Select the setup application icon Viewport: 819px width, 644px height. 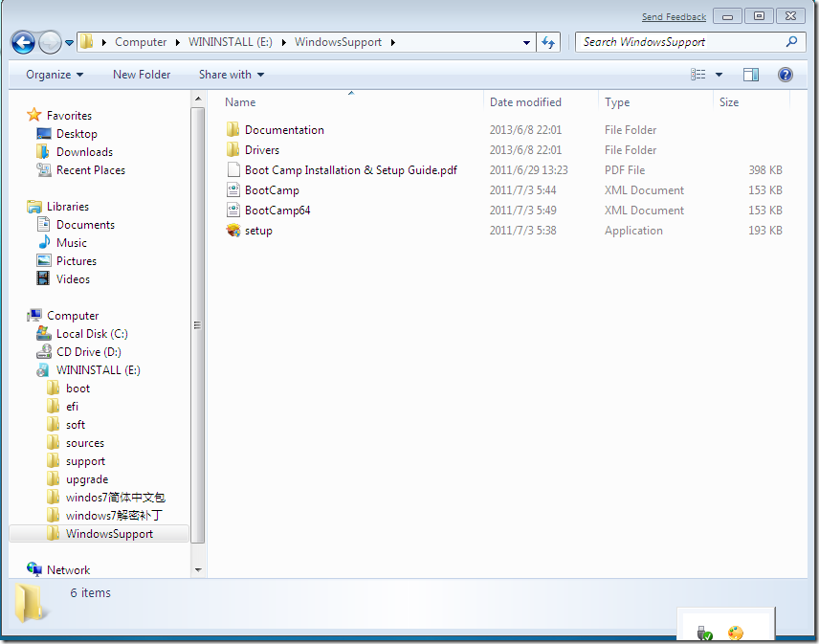point(232,231)
